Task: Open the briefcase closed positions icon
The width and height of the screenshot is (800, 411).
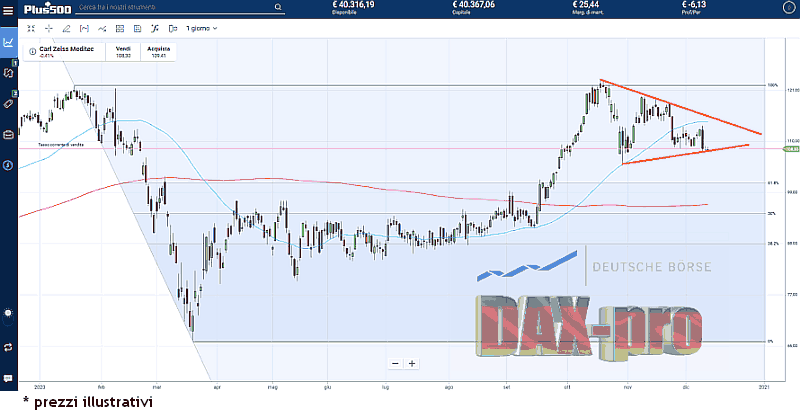Action: (8, 135)
